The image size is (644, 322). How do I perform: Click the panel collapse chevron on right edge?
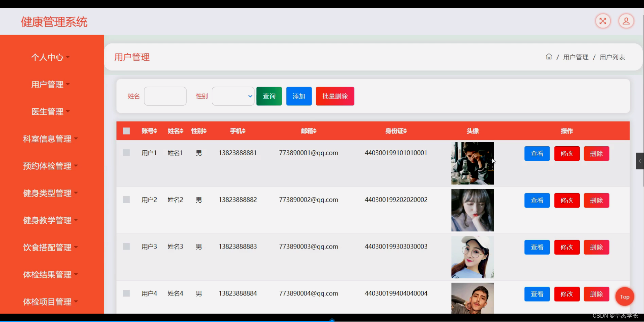640,161
